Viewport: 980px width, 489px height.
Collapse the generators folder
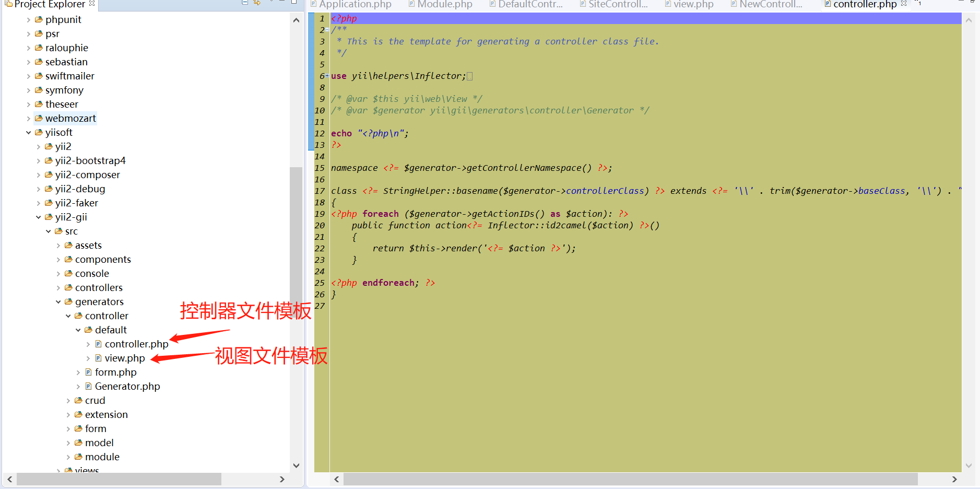(x=58, y=302)
